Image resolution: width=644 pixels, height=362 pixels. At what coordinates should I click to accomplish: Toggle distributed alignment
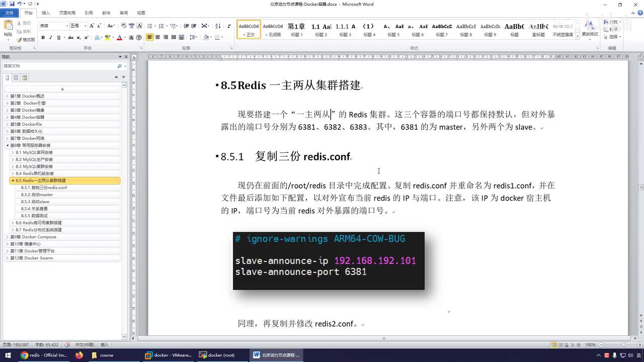(182, 37)
